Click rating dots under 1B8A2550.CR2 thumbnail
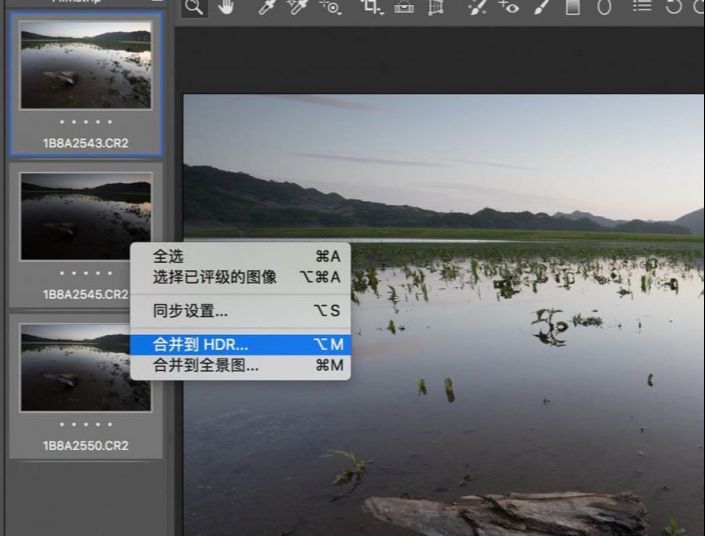 (x=86, y=424)
